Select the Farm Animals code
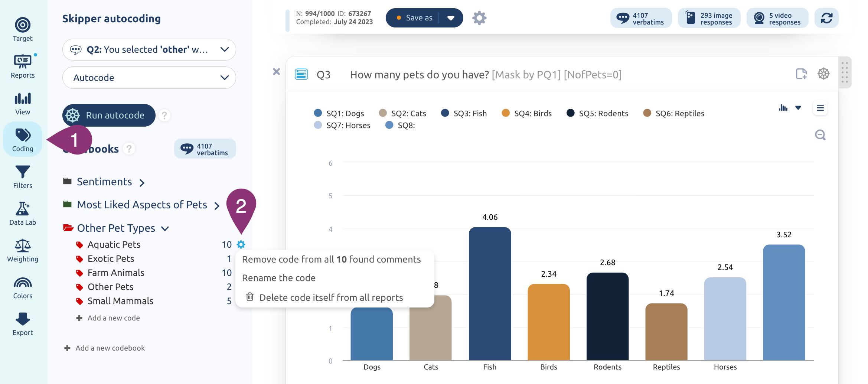The width and height of the screenshot is (868, 384). tap(116, 273)
